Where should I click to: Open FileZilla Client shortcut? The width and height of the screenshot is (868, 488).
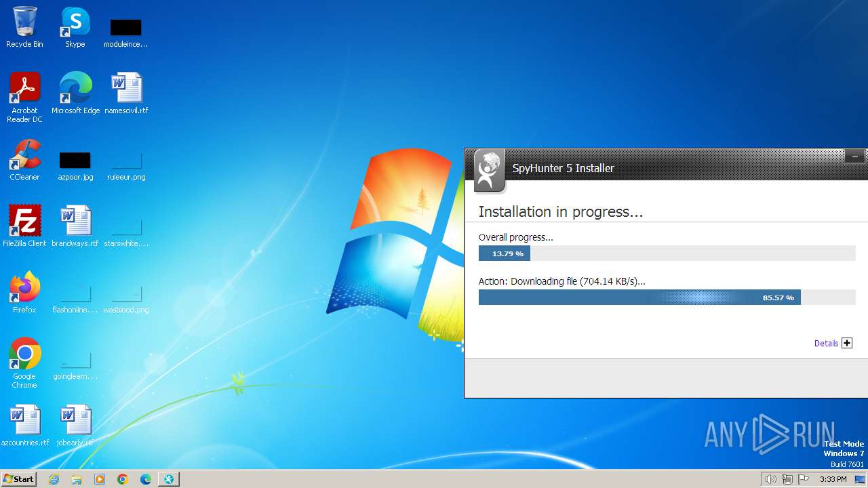coord(24,226)
